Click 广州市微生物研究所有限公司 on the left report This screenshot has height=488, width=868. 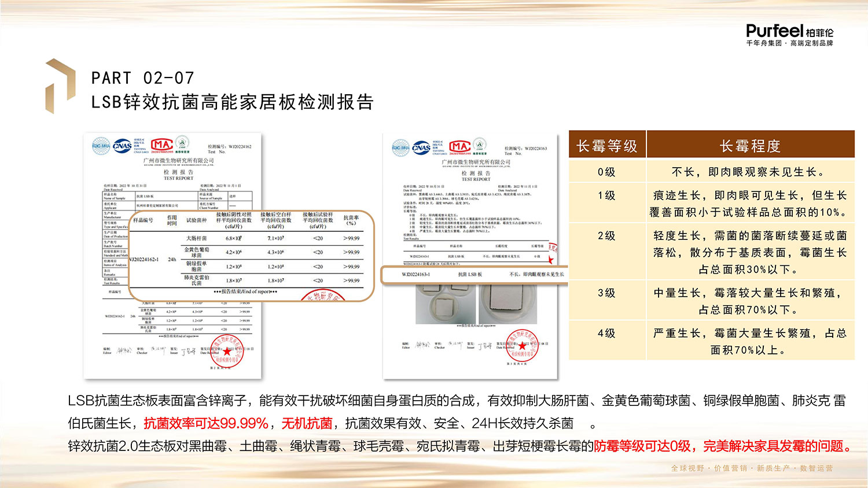[x=178, y=160]
